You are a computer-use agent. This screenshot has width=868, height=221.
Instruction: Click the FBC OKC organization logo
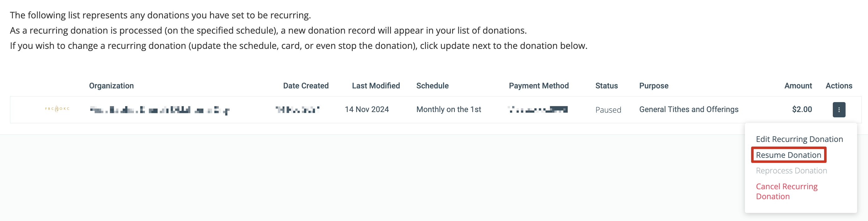point(57,109)
